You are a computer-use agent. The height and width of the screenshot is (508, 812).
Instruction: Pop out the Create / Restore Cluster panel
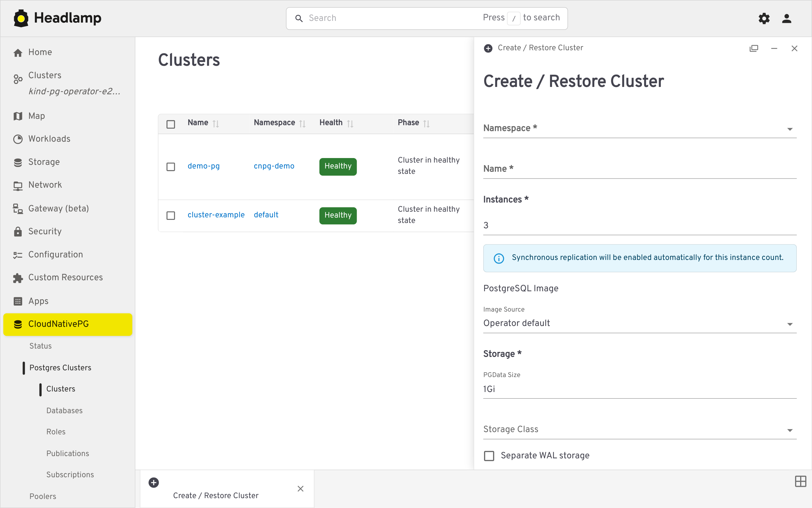(x=754, y=48)
